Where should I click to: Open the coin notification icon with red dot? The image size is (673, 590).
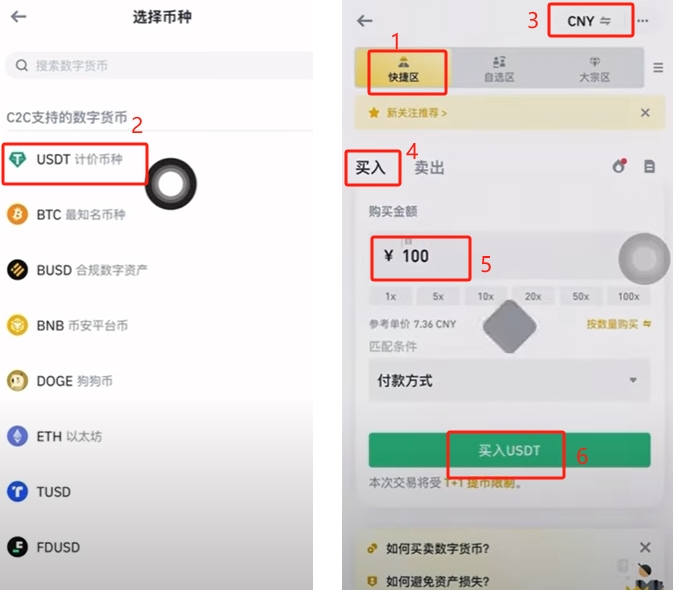619,166
